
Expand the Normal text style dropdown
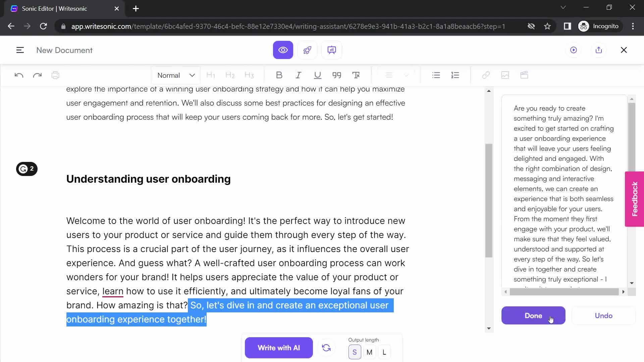176,75
